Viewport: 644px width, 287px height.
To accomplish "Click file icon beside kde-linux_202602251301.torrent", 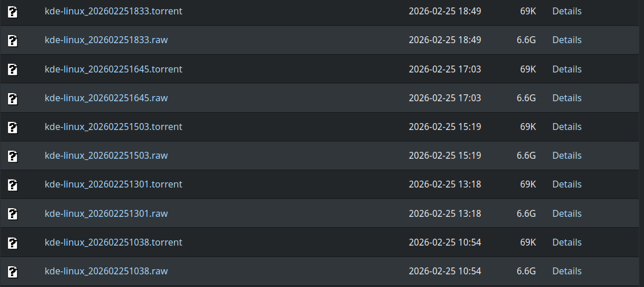I will pyautogui.click(x=13, y=185).
